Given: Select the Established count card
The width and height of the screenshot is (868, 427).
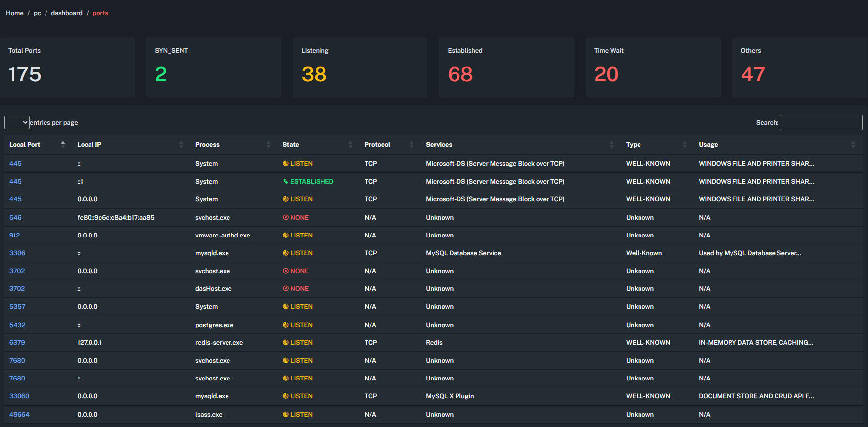Looking at the screenshot, I should point(506,68).
